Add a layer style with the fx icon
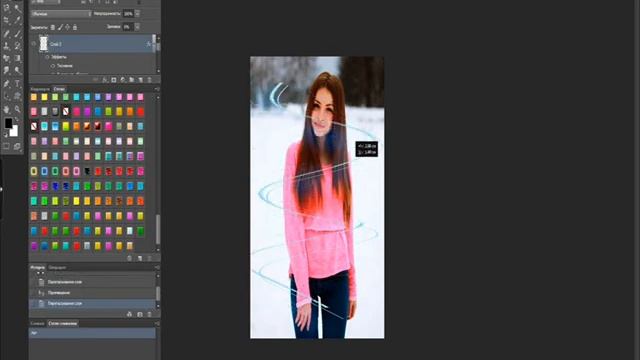 click(x=105, y=80)
